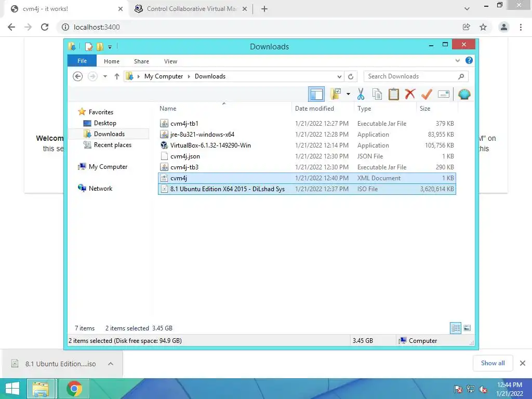Select the cvm4j-tb1 jar file

point(307,124)
